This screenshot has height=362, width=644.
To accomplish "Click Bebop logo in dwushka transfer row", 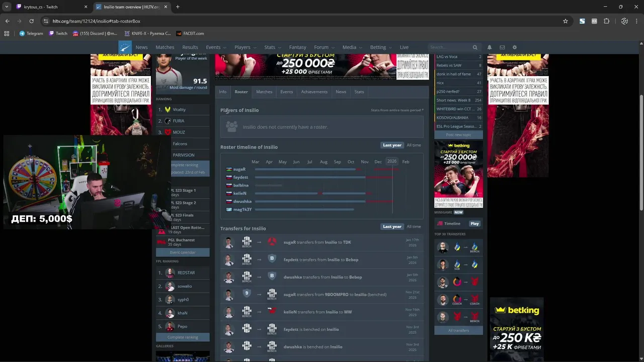I will pos(272,276).
